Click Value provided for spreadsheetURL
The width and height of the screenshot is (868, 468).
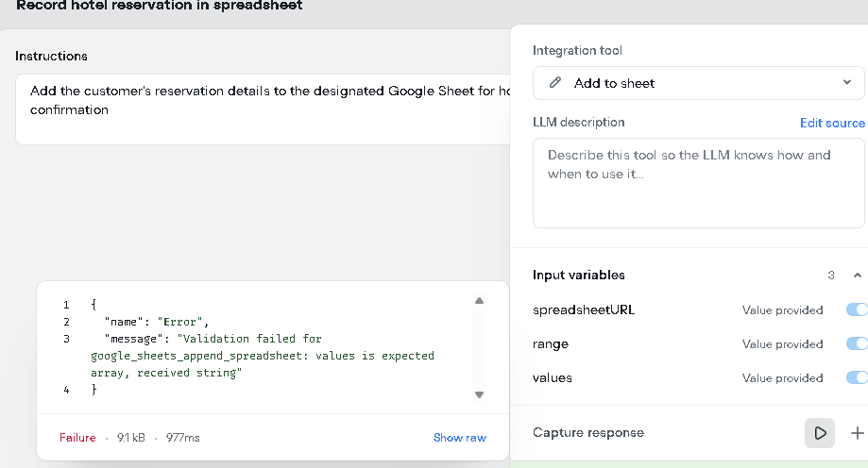782,310
